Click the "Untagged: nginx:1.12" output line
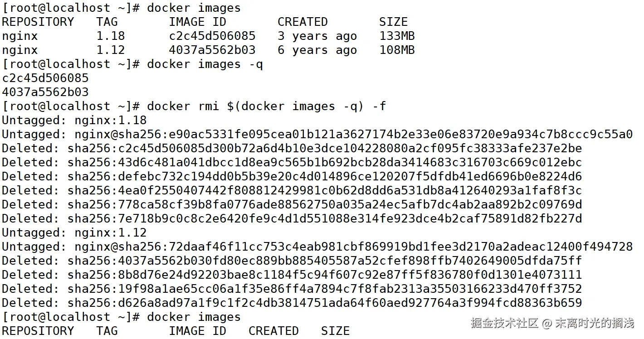This screenshot has width=644, height=339. 74,233
